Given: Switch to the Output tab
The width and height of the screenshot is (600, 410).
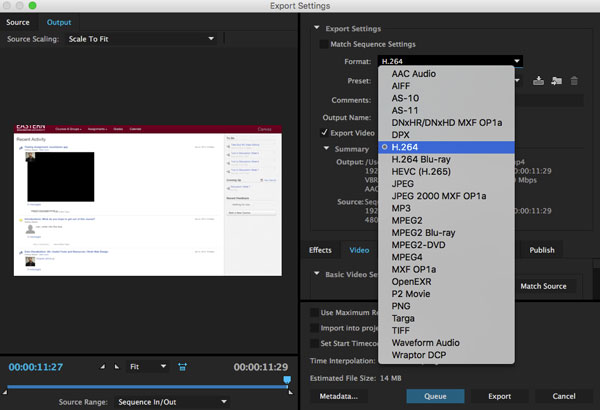Looking at the screenshot, I should [59, 22].
